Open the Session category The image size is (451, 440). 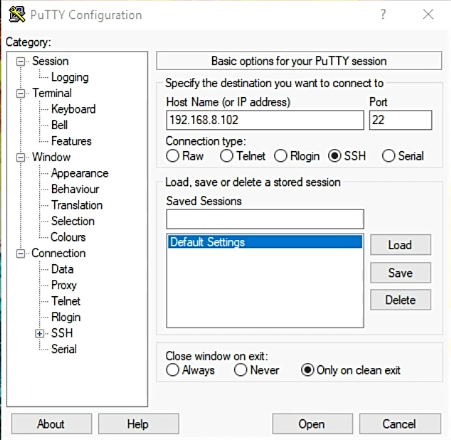click(50, 61)
